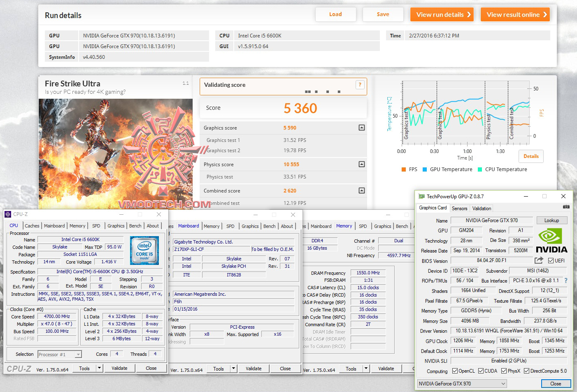Viewport: 577px width, 392px height.
Task: Open the Validation tab in GPU-Z
Action: (482, 209)
